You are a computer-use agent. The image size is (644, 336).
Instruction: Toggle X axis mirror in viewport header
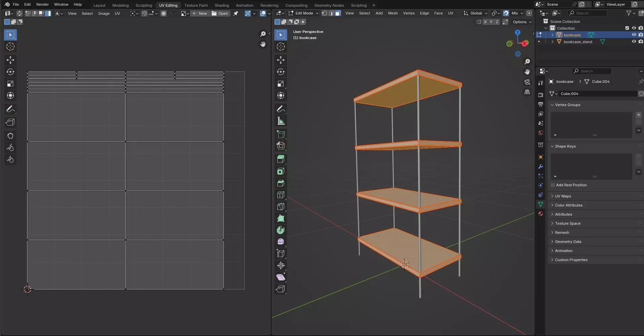[x=485, y=22]
